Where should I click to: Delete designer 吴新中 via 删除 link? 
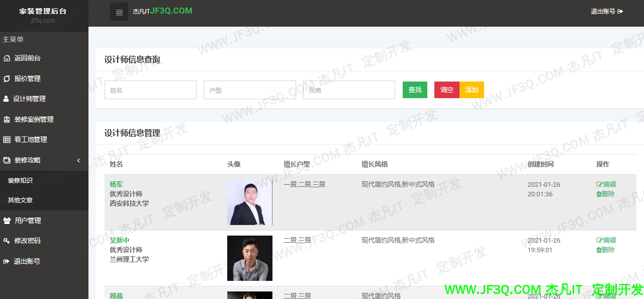click(x=606, y=250)
